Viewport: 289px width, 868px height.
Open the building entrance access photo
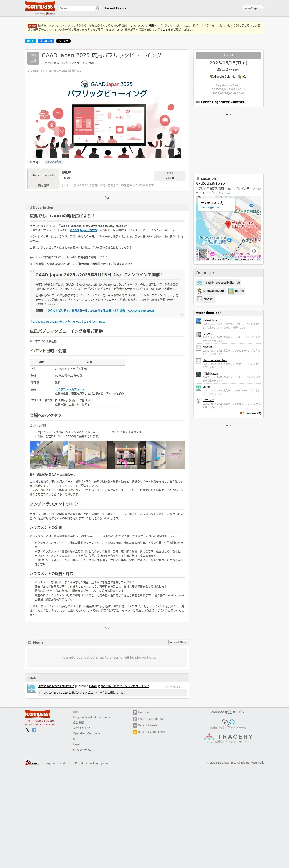click(x=49, y=455)
